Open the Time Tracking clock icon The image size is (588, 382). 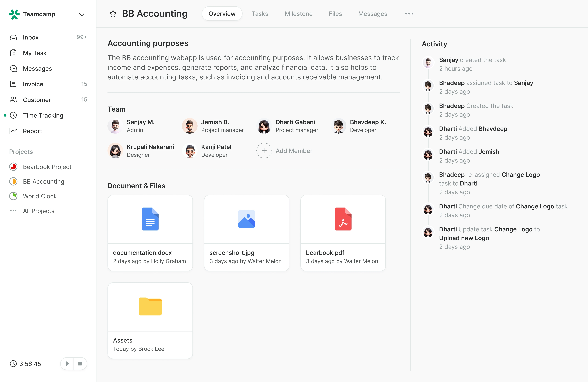click(13, 115)
